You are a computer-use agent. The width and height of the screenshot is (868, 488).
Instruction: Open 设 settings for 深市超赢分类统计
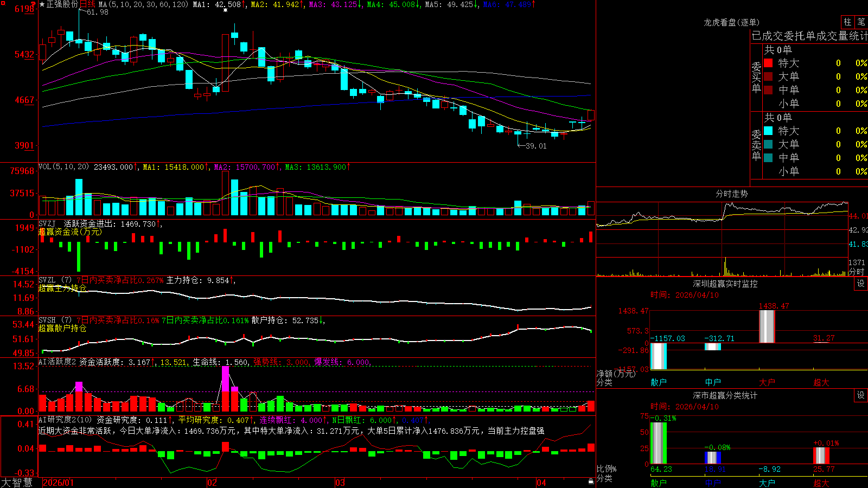[x=861, y=395]
